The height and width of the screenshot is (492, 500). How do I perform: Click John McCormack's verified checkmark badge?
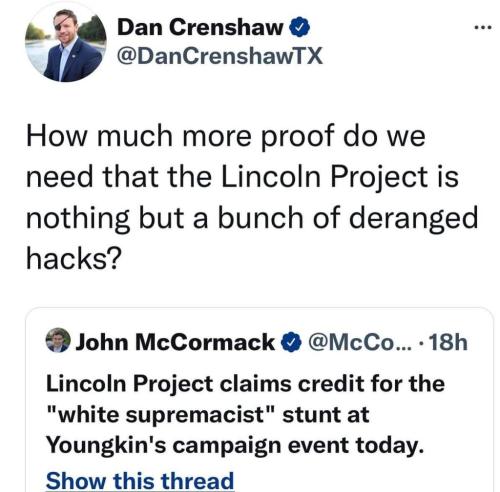[291, 343]
